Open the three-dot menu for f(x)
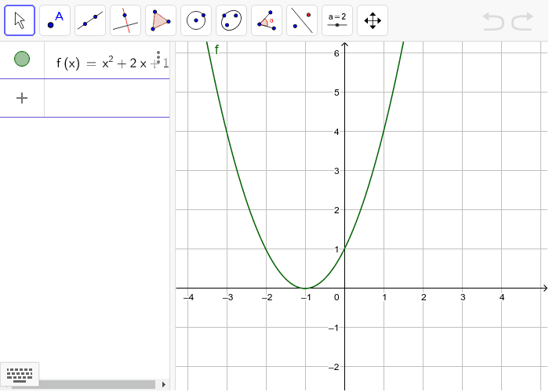 tap(158, 57)
